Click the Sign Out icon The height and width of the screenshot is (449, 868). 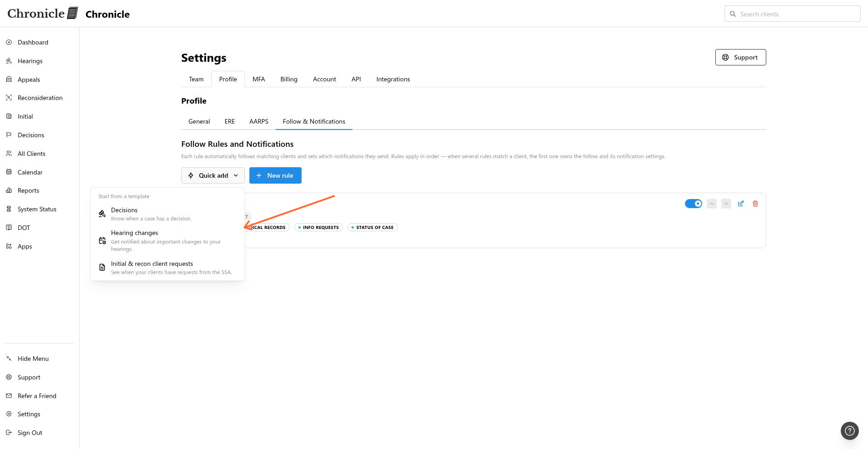click(9, 433)
